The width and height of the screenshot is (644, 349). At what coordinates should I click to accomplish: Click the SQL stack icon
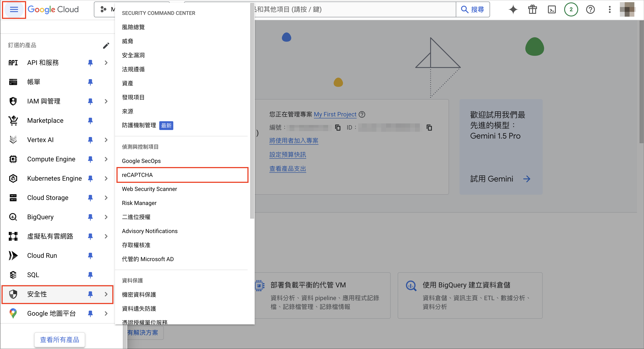click(x=13, y=275)
